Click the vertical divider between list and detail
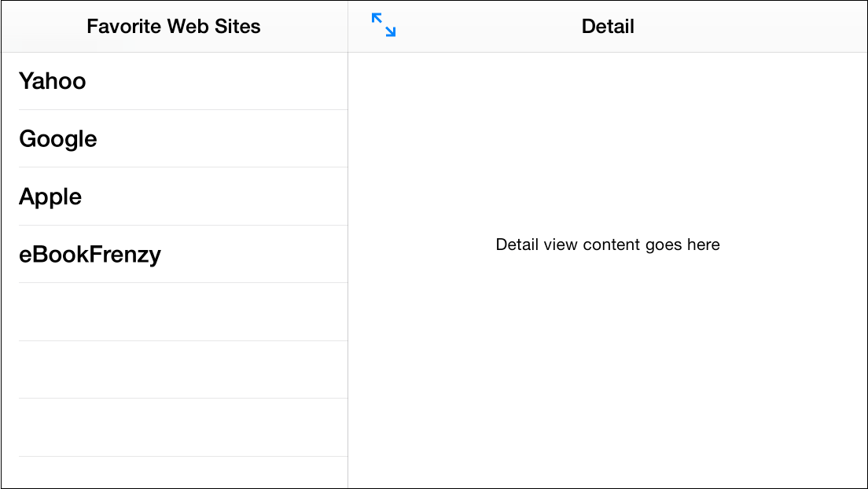 (348, 314)
